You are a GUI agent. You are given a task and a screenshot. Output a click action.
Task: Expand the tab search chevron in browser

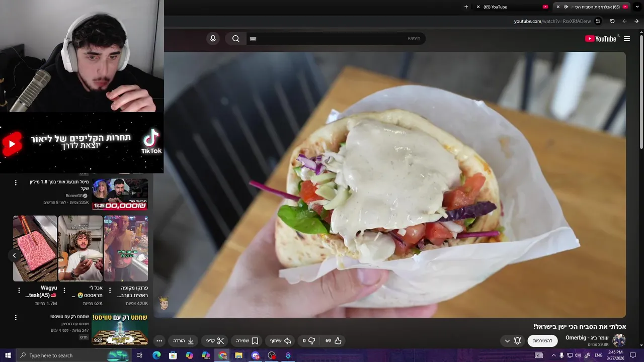point(637,7)
